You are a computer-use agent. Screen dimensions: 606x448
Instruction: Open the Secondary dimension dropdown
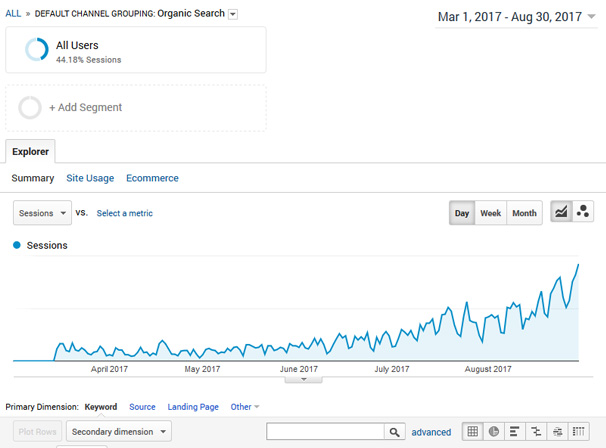pos(119,431)
